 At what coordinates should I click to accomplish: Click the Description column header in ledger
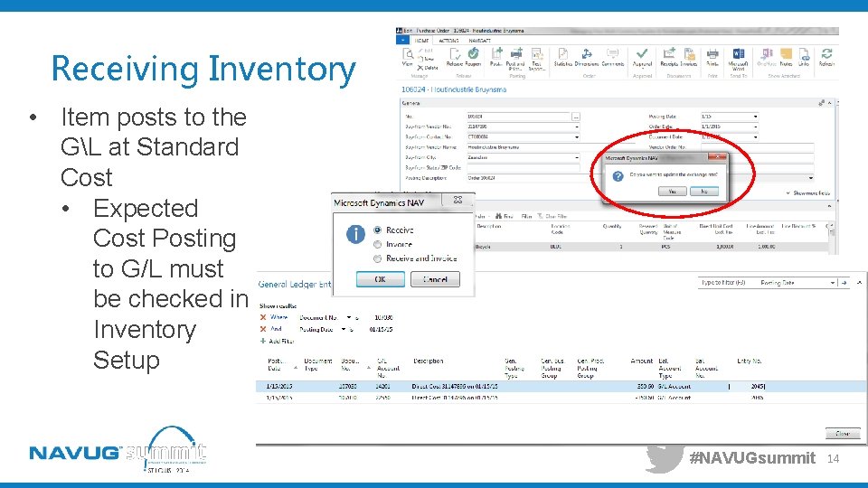pos(428,361)
